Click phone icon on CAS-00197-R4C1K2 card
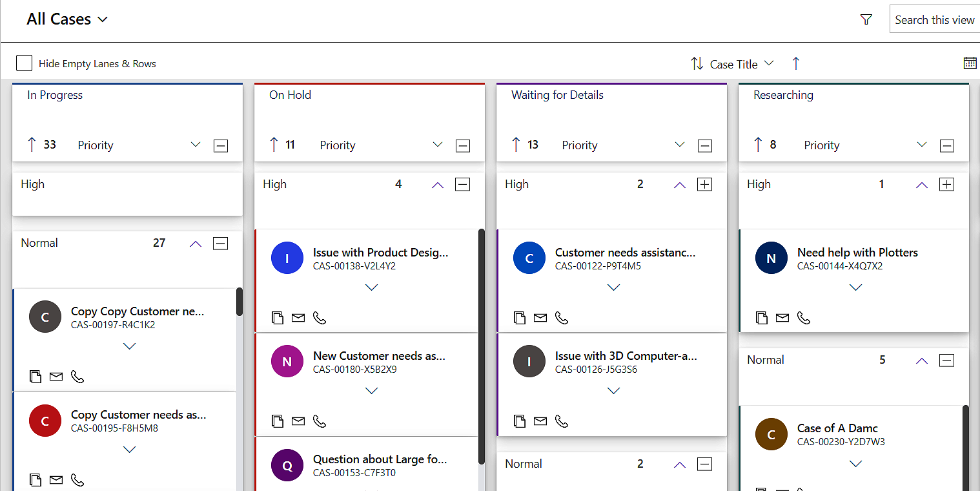This screenshot has width=980, height=491. pos(77,377)
